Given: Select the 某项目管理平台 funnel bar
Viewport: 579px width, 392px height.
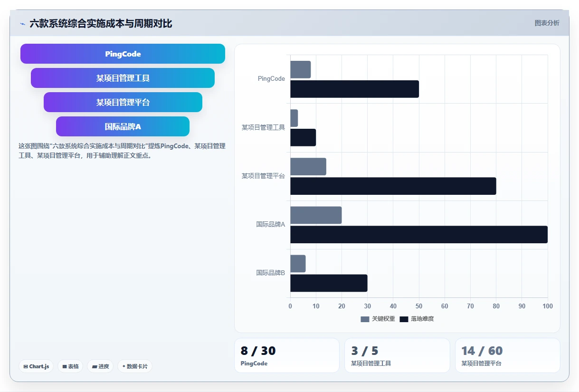Looking at the screenshot, I should (x=123, y=102).
